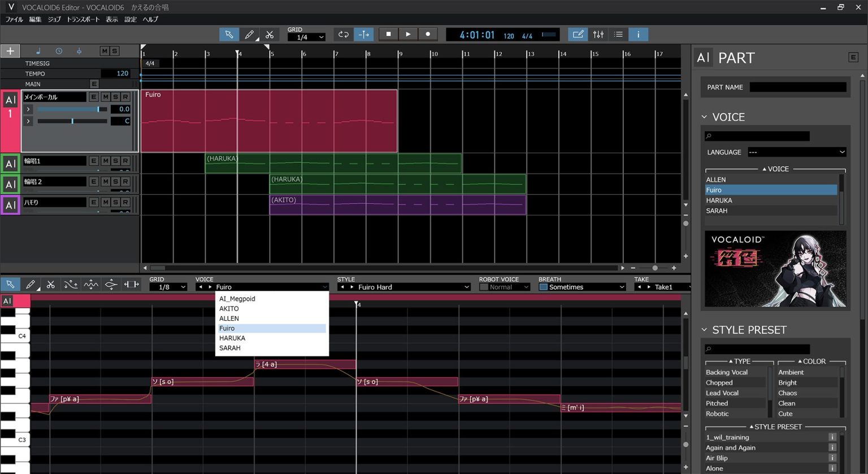Open the トランスポート menu
Viewport: 868px width, 474px height.
[83, 19]
